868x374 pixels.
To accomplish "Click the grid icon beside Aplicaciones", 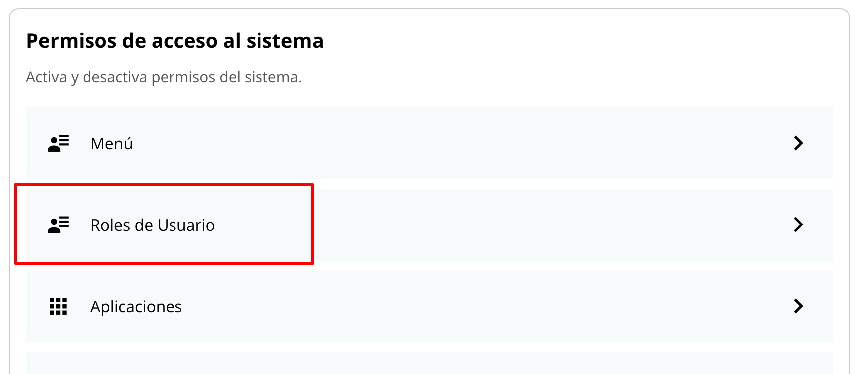I will tap(58, 306).
